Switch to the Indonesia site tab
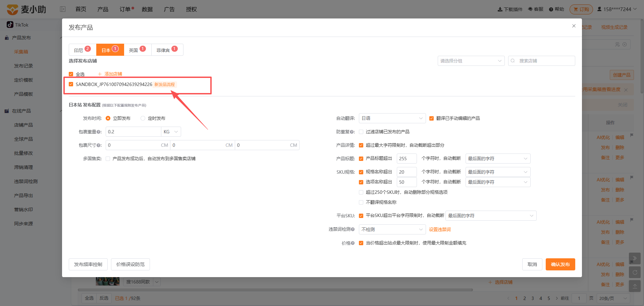Viewport: 644px width, 306px height. coord(83,50)
